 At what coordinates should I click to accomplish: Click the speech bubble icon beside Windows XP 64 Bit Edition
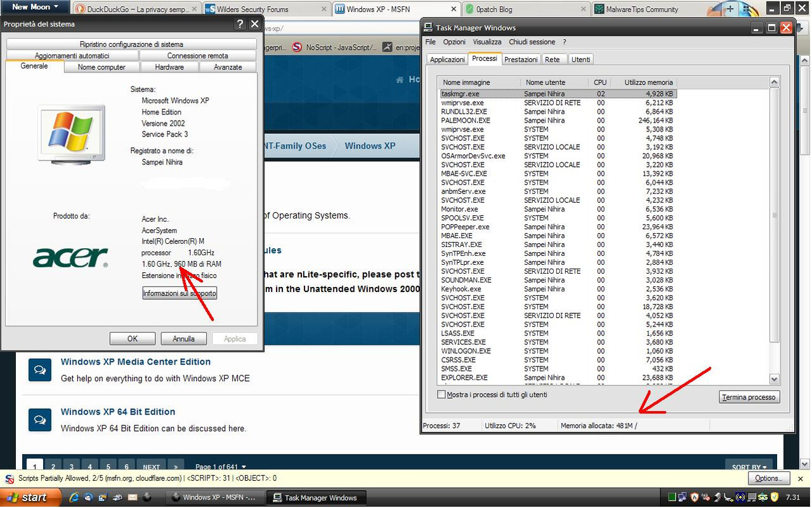[39, 420]
